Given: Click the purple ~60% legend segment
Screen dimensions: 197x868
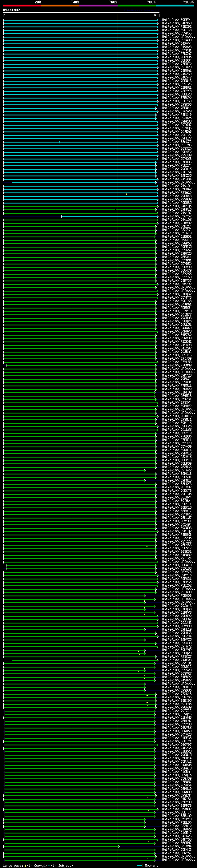Looking at the screenshot, I should (x=99, y=6).
